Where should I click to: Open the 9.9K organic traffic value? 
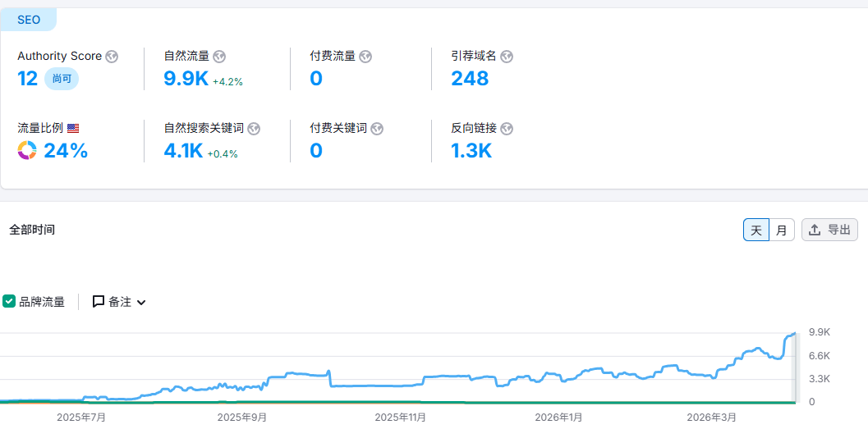(185, 79)
